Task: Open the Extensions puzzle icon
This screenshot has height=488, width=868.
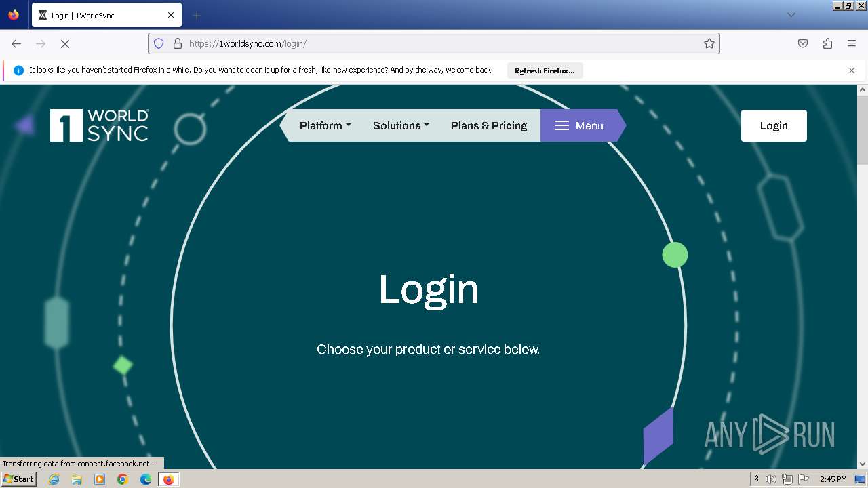Action: pos(827,43)
